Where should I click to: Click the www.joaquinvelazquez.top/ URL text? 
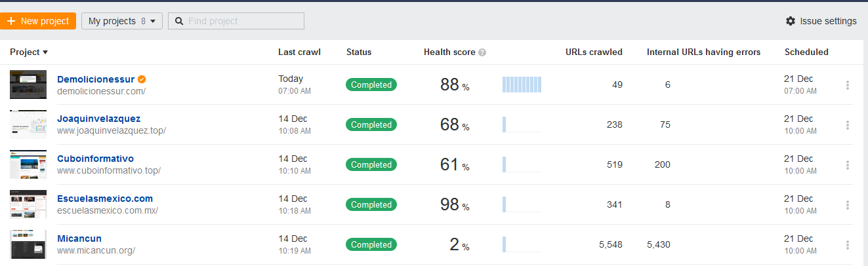pyautogui.click(x=112, y=130)
